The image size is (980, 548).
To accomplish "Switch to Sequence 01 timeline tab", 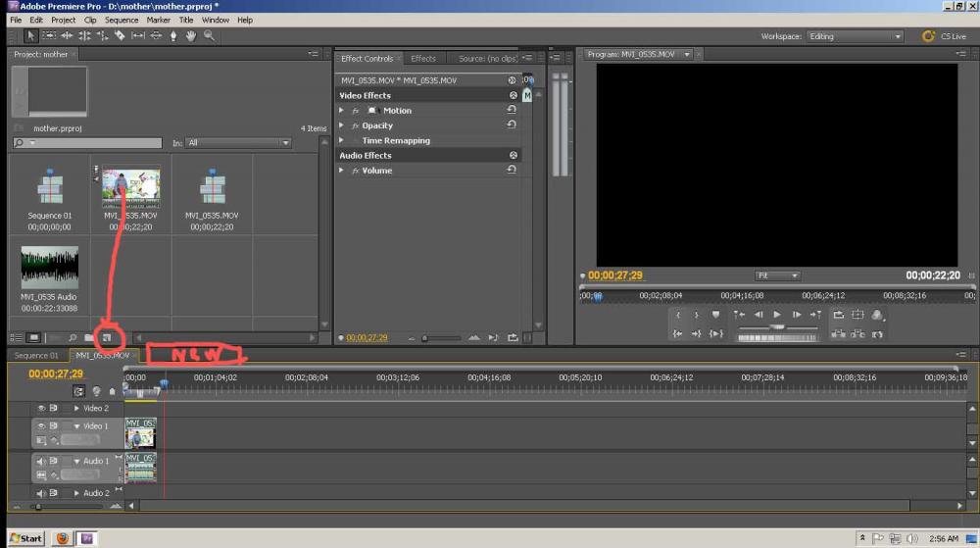I will tap(36, 356).
